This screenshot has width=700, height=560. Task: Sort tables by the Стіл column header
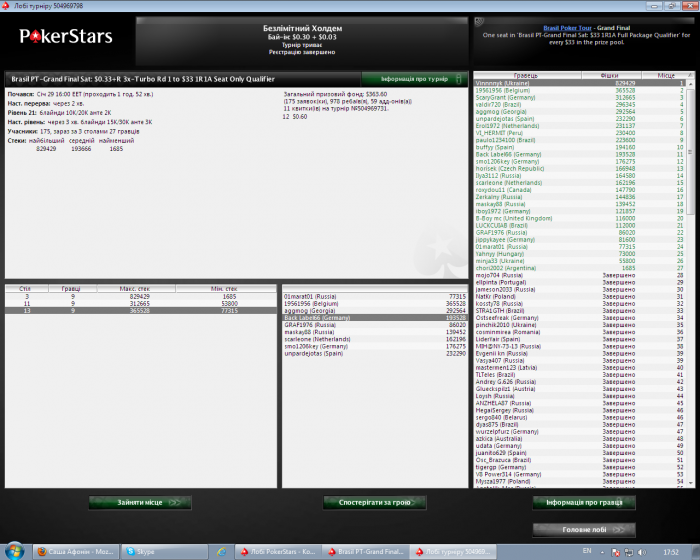point(26,288)
